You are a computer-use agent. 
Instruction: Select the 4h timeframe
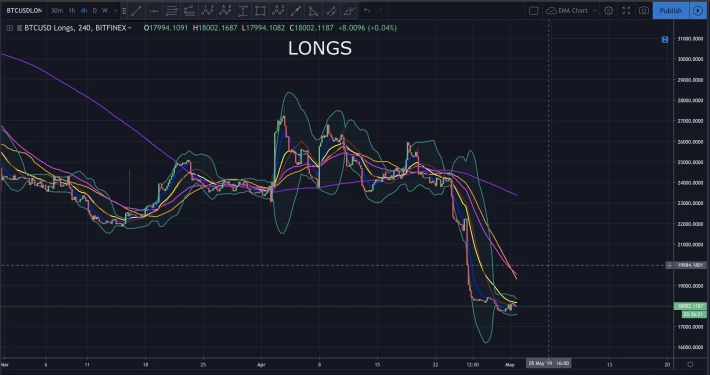tap(84, 10)
